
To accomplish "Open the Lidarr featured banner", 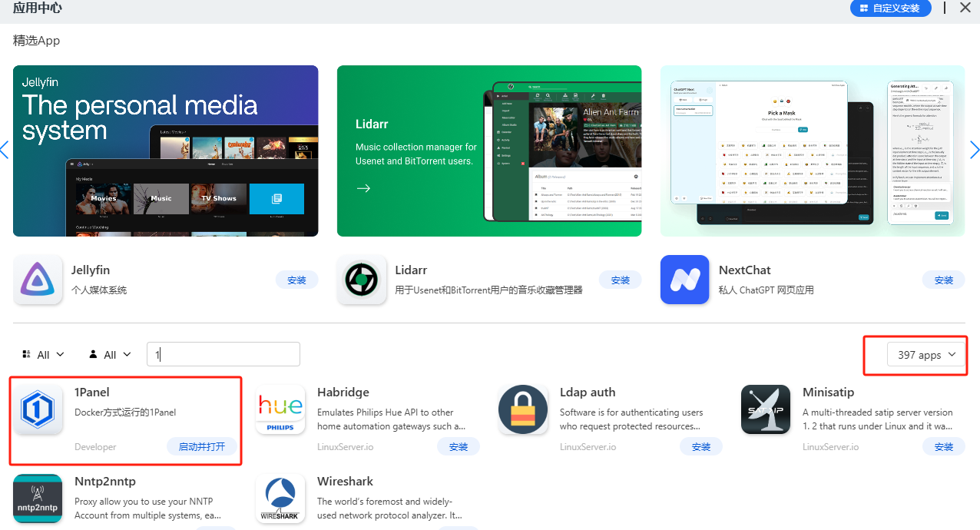I will tap(489, 151).
